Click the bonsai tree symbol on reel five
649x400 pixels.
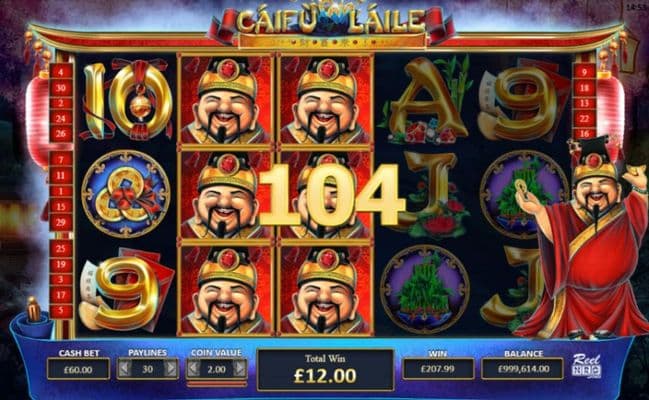click(524, 194)
